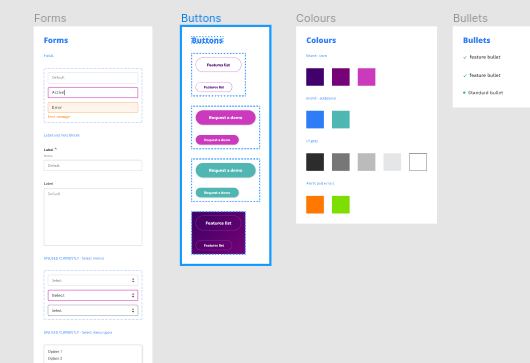The height and width of the screenshot is (363, 530).
Task: Click Option 2 in the open select menu
Action: tap(55, 359)
